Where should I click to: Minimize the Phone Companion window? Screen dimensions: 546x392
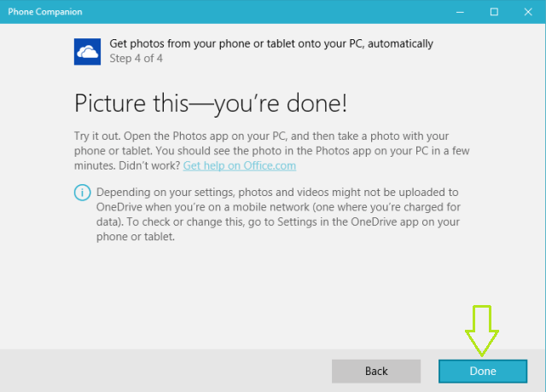[460, 12]
